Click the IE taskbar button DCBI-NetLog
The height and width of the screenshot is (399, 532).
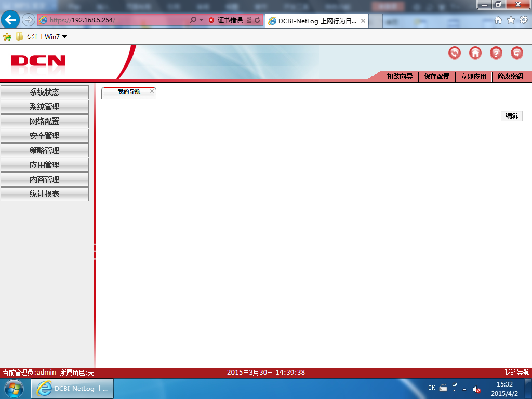(x=72, y=389)
